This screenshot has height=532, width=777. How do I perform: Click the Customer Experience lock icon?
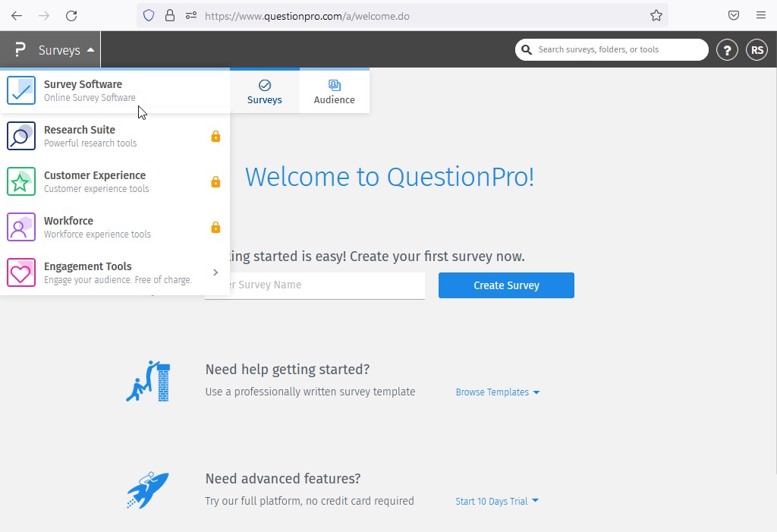215,182
